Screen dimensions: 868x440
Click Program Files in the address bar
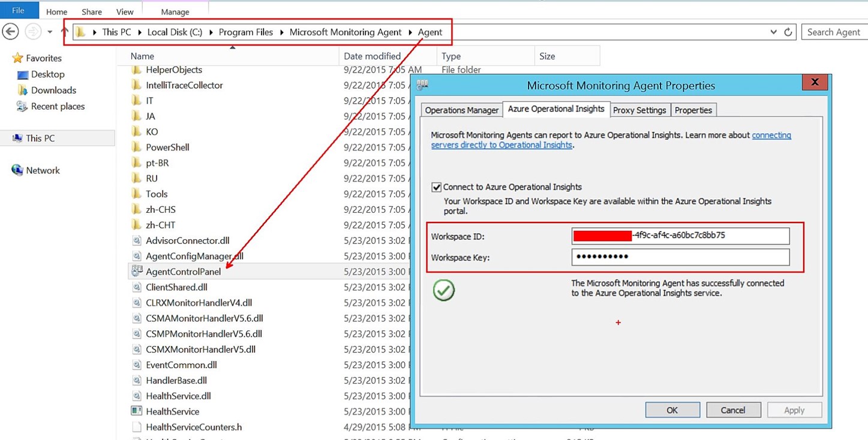[x=245, y=32]
